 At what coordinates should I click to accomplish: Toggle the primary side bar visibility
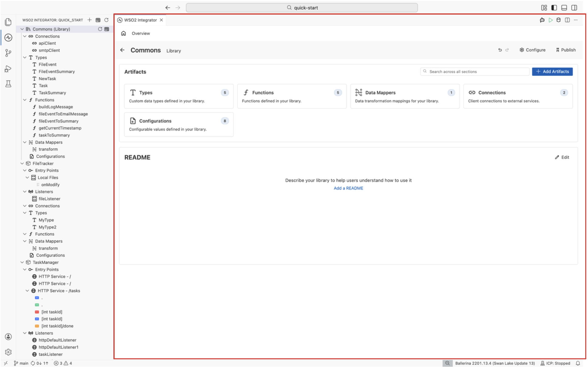pyautogui.click(x=554, y=8)
